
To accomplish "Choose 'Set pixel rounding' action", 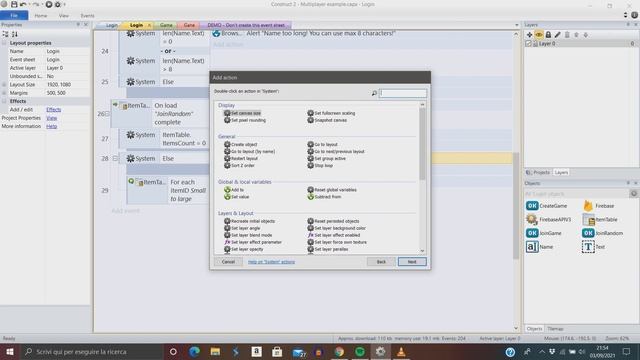I will pyautogui.click(x=245, y=120).
